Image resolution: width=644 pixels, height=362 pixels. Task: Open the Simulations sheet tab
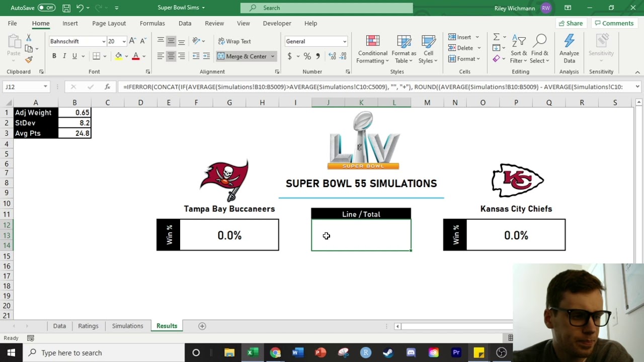point(127,326)
